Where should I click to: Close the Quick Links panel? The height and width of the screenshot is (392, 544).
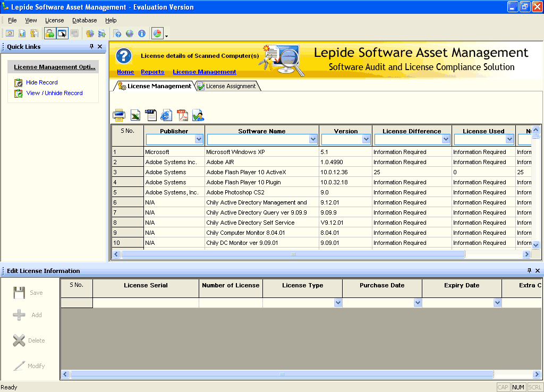pos(100,47)
